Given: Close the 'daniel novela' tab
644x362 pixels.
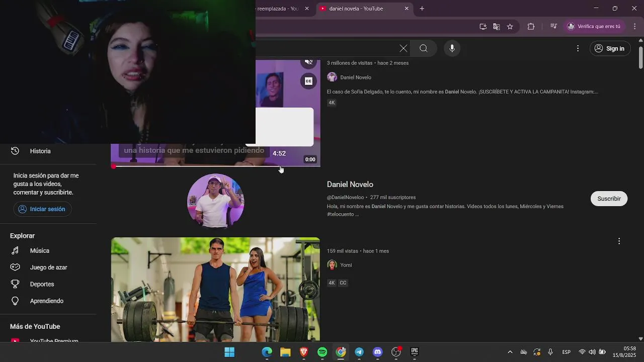Looking at the screenshot, I should coord(407,9).
